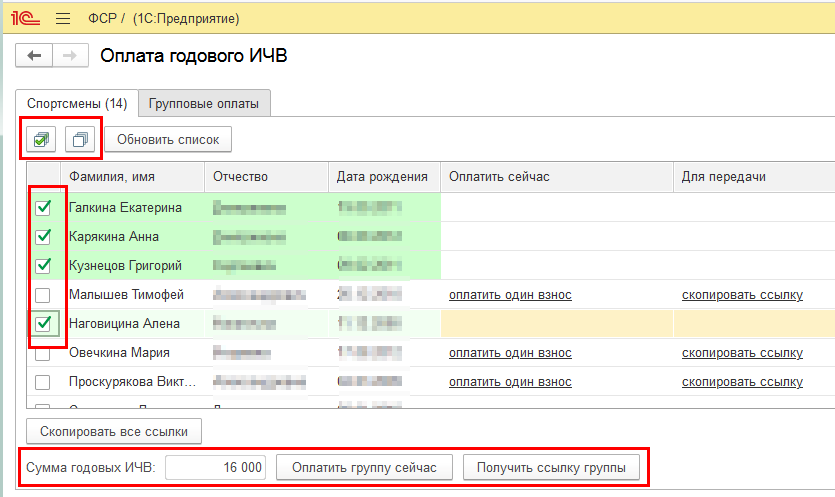Viewport: 835px width, 497px height.
Task: Click the forward arrow navigation button
Action: pos(68,56)
